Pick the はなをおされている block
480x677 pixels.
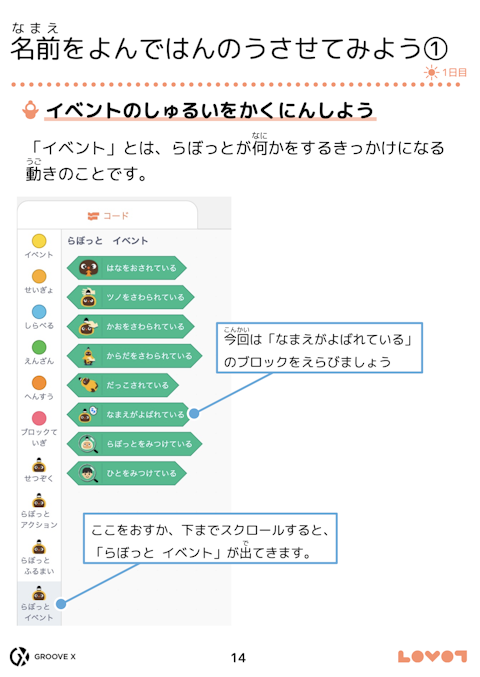pyautogui.click(x=126, y=268)
